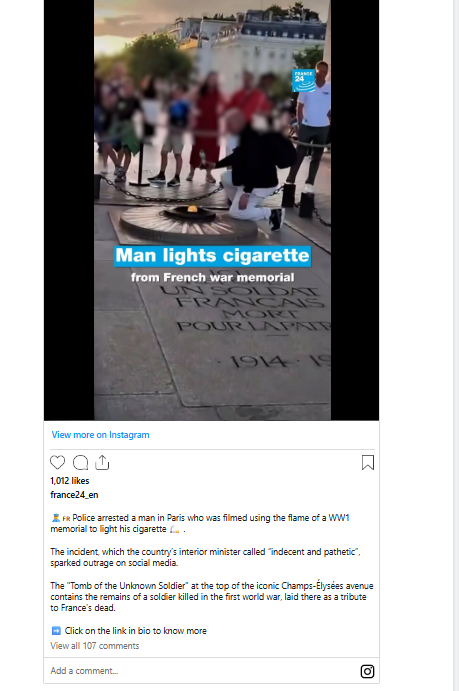Open the 1,012 likes list
This screenshot has height=691, width=459.
point(70,481)
